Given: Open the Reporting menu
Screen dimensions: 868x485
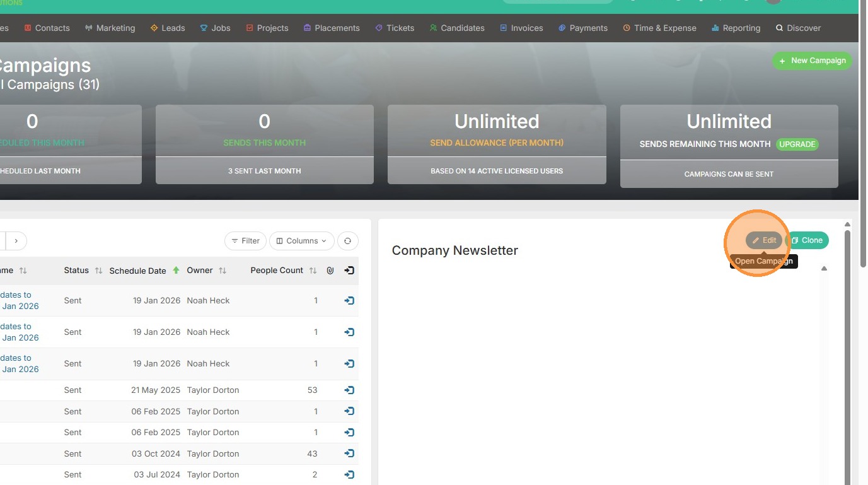Looking at the screenshot, I should [x=736, y=28].
